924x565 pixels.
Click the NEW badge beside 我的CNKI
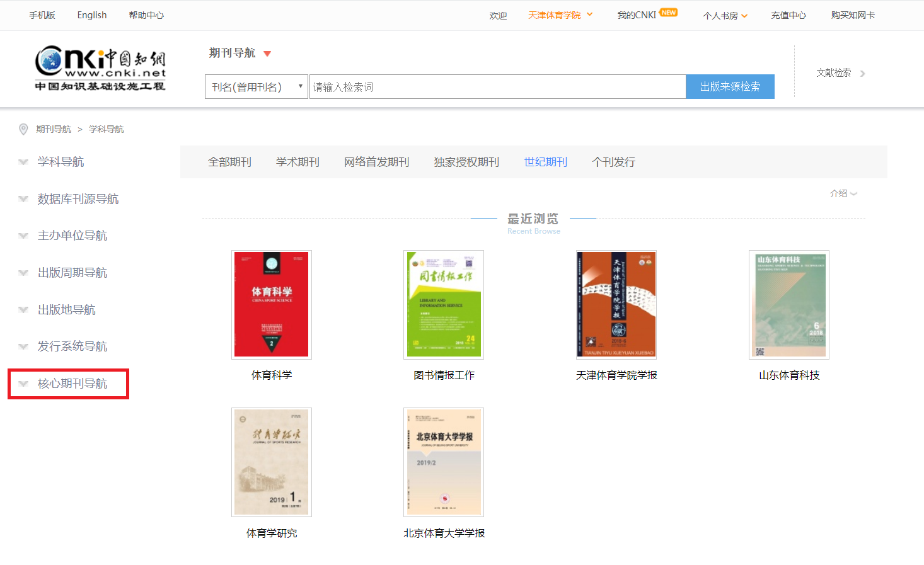tap(669, 12)
